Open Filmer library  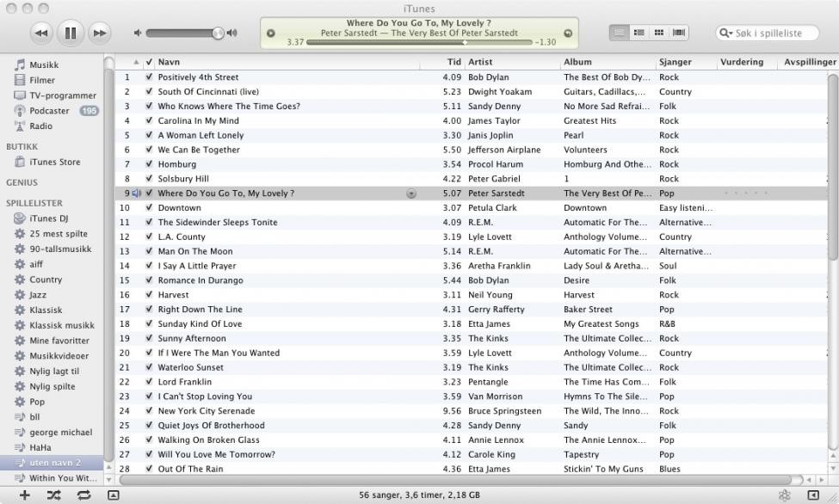[x=42, y=80]
